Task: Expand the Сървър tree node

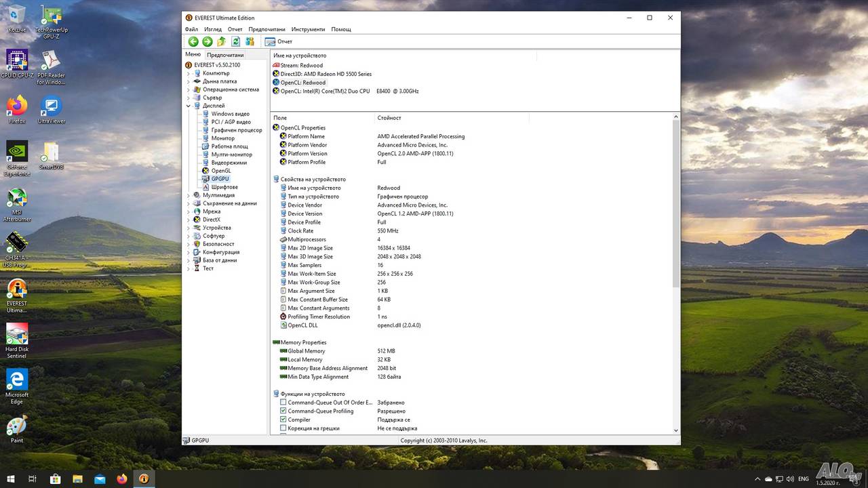Action: 189,98
